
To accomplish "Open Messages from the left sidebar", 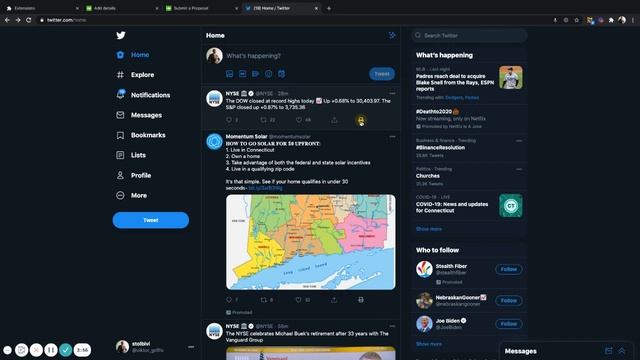I will (139, 115).
